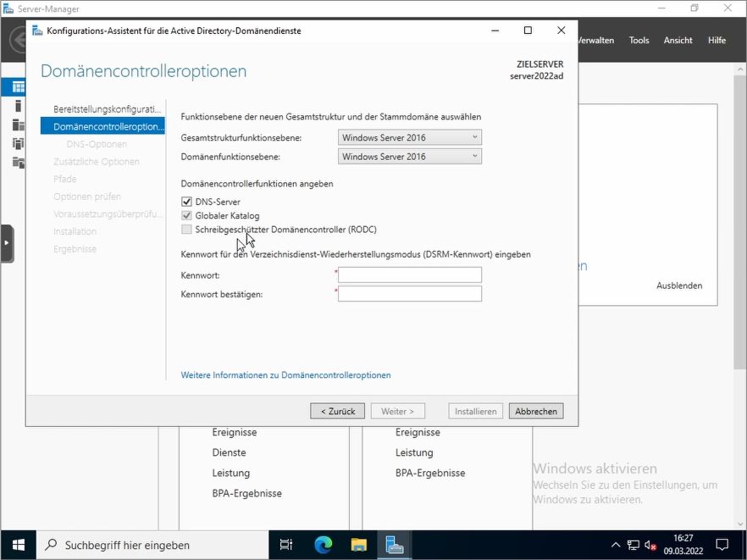Viewport: 747px width, 560px height.
Task: Open the Verwalten menu in Server-Manager
Action: coord(596,40)
